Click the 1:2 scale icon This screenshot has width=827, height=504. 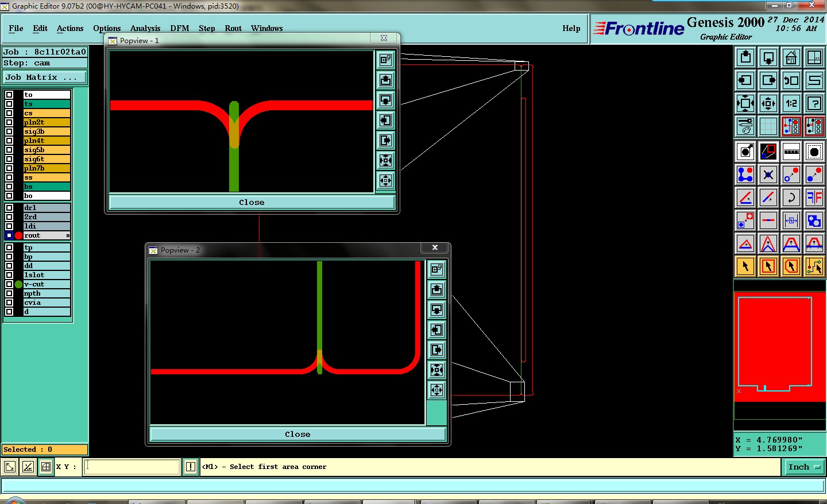(x=791, y=103)
